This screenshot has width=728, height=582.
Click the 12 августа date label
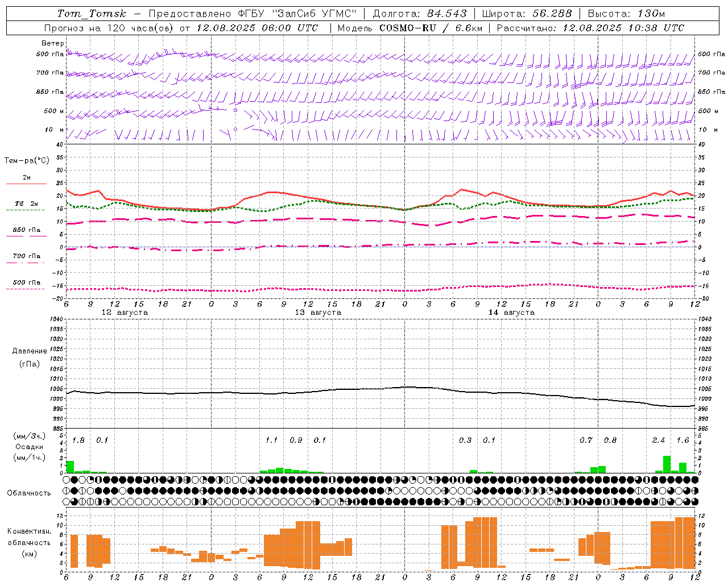pyautogui.click(x=125, y=313)
